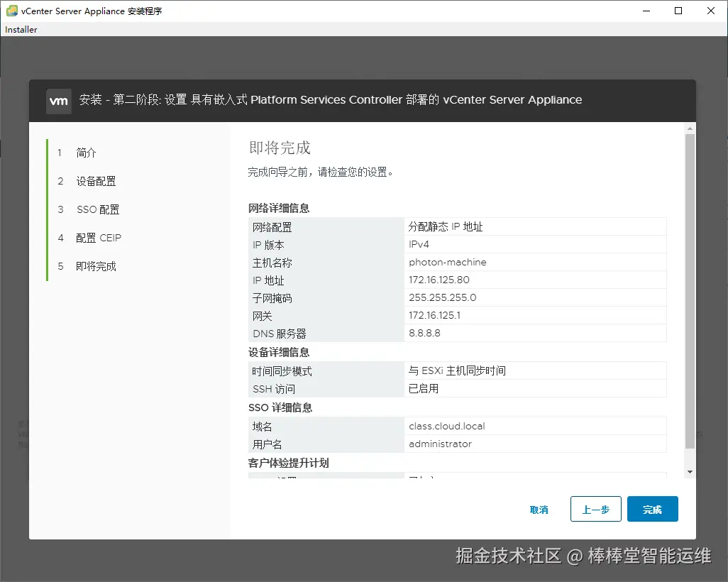Click the 即将完成 page title

280,148
